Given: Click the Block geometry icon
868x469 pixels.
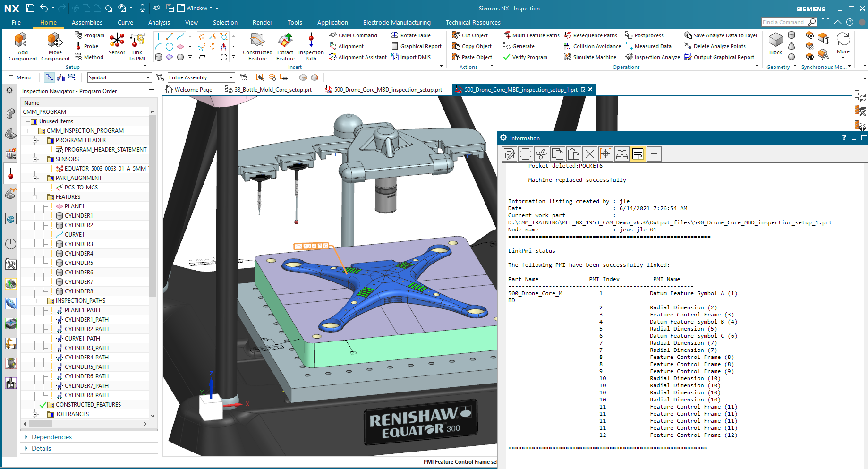Looking at the screenshot, I should click(775, 40).
